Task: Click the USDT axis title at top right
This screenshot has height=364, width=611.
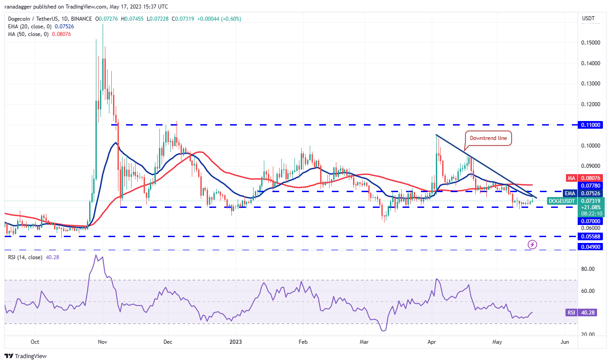Action: 588,18
